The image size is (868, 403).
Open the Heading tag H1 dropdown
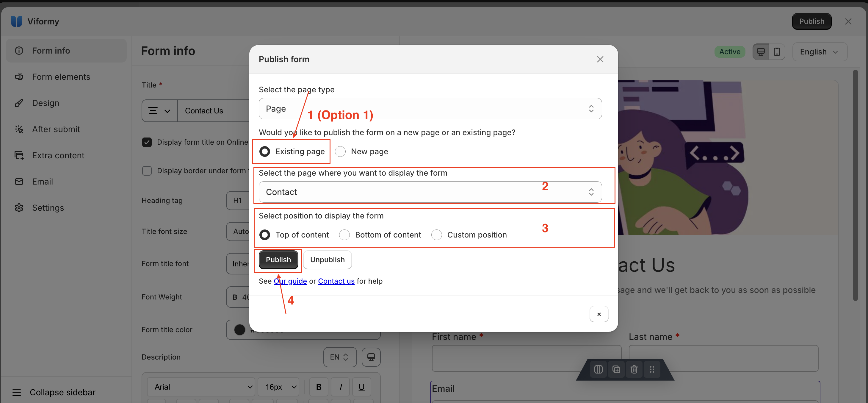coord(238,200)
